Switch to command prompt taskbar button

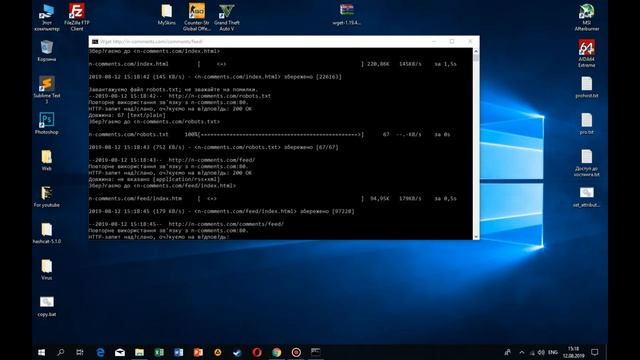(316, 352)
